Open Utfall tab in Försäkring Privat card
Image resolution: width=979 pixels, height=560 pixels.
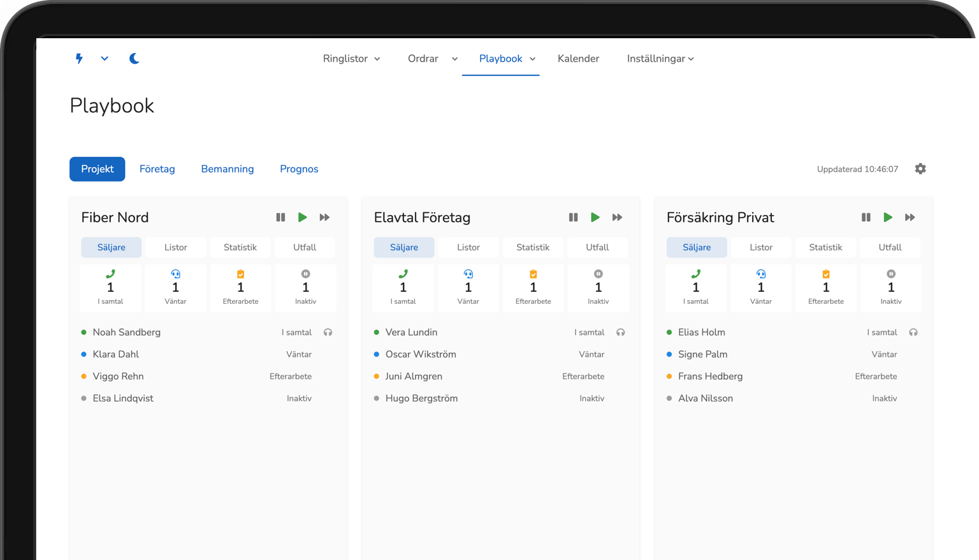(x=890, y=247)
